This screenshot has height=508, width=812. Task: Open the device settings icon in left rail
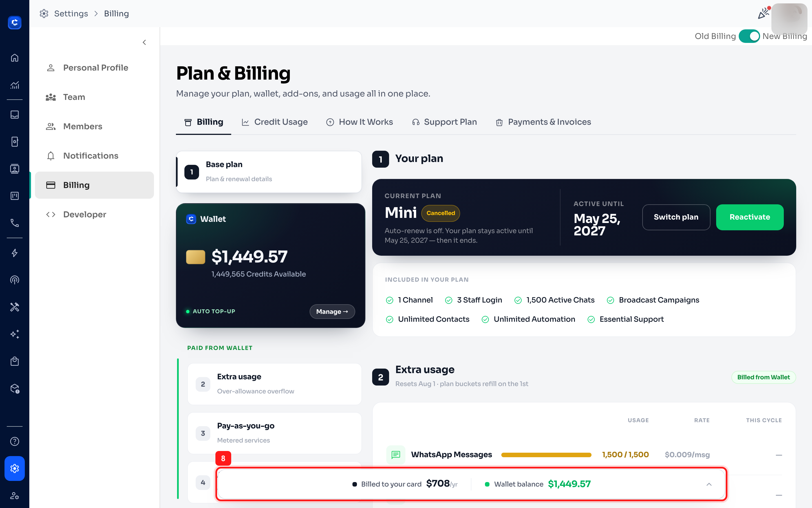(x=14, y=142)
